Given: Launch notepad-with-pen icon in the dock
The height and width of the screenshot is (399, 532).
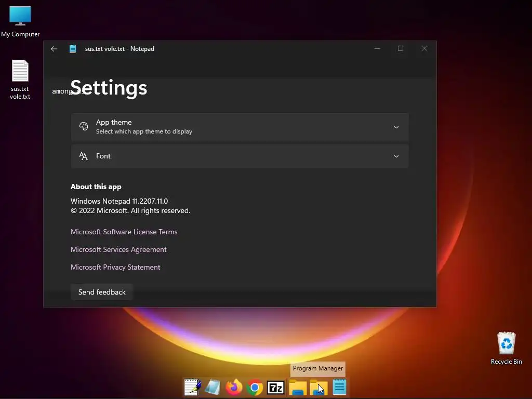Looking at the screenshot, I should (193, 387).
